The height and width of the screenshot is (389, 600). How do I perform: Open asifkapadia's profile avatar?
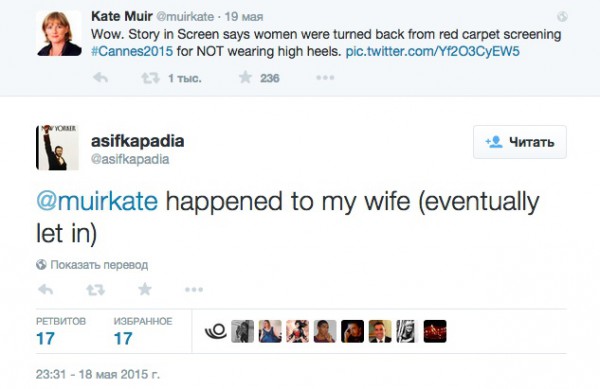point(57,148)
